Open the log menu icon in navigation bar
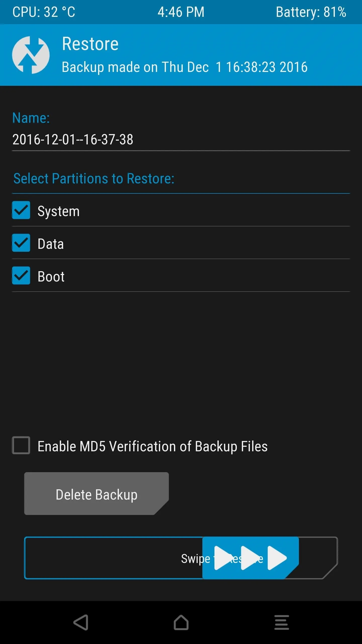Viewport: 362px width, 644px height. 282,622
